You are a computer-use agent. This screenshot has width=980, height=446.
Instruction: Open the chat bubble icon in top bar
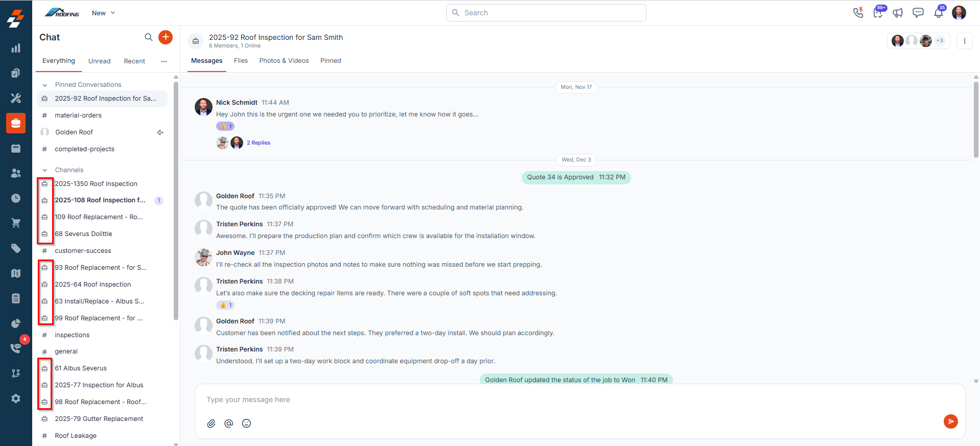(918, 13)
